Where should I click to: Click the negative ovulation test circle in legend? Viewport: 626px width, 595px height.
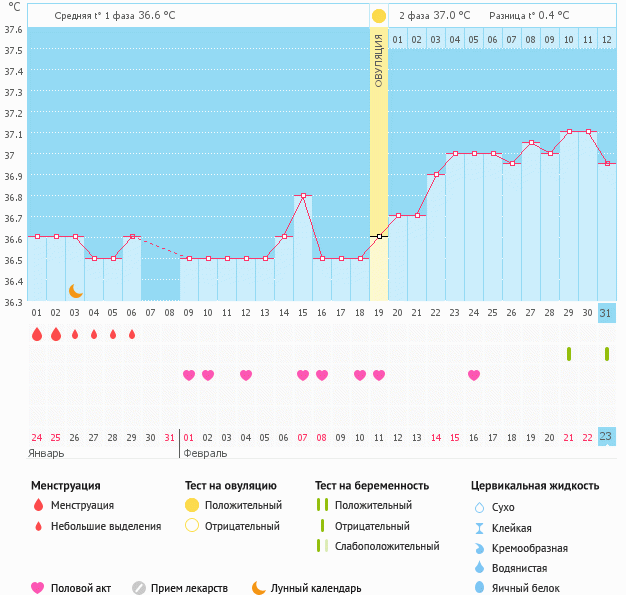[192, 525]
